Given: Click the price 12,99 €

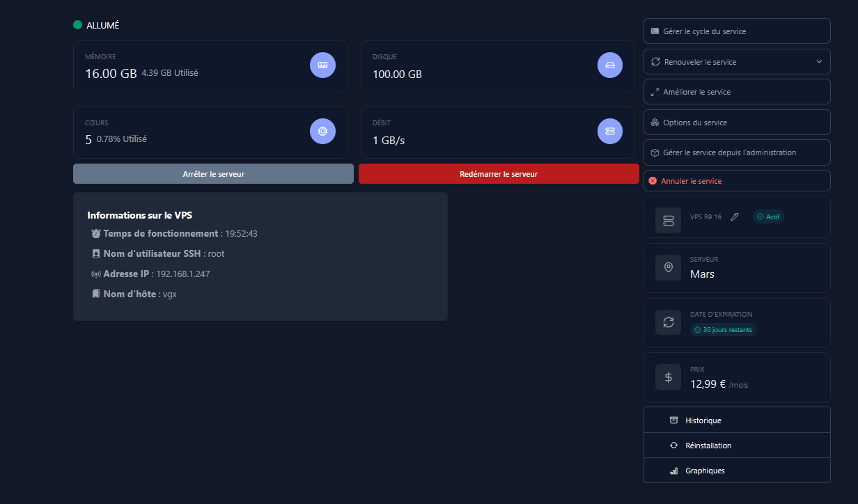Looking at the screenshot, I should tap(708, 384).
